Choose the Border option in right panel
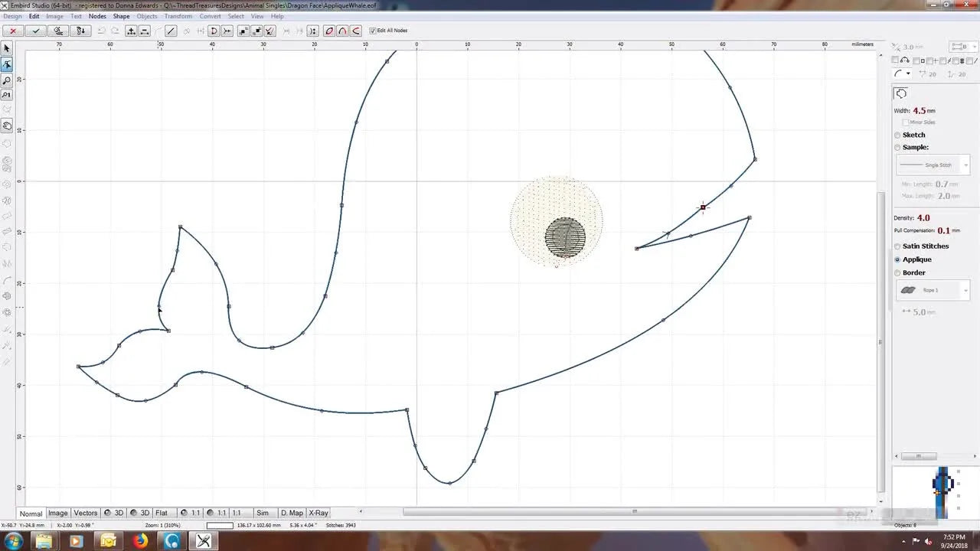Viewport: 980px width, 551px height. pyautogui.click(x=897, y=272)
